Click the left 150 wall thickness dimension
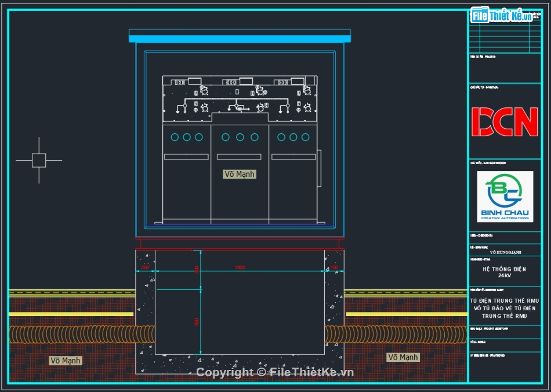 (145, 268)
